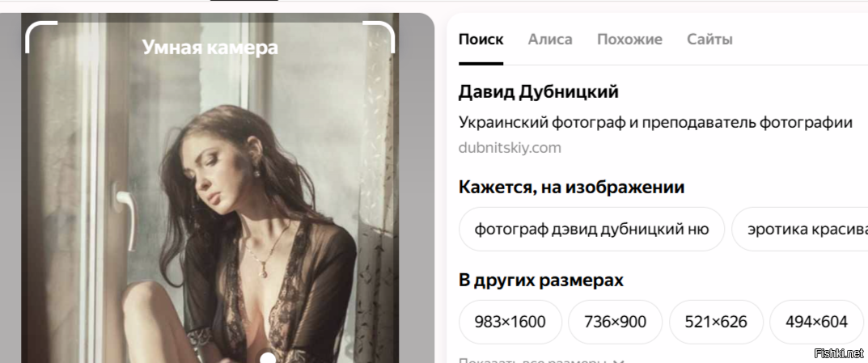Switch to the Поиск tab
Screen dimensions: 868x363
pos(481,40)
